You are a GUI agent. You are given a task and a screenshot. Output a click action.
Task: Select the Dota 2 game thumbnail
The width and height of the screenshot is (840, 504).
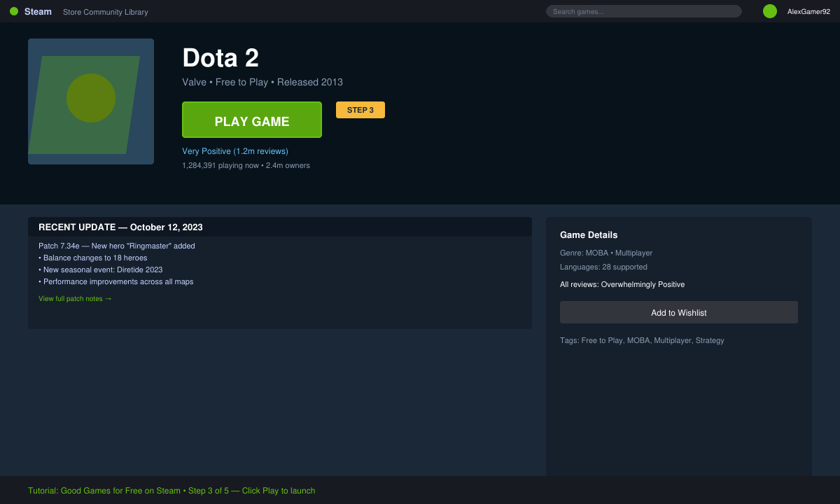pos(91,101)
